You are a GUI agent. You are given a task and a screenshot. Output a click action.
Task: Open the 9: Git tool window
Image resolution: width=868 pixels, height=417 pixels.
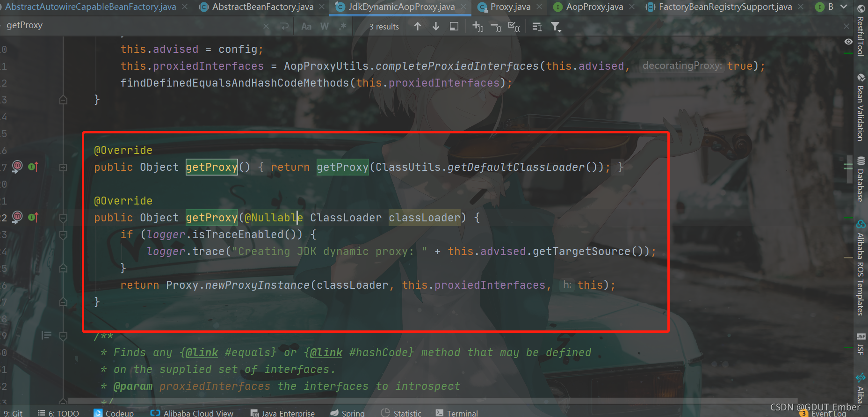tap(13, 413)
